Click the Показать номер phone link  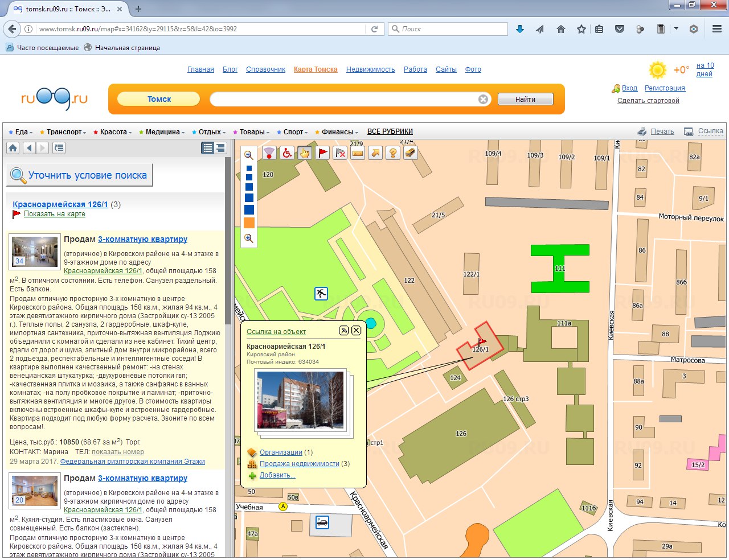click(x=118, y=452)
